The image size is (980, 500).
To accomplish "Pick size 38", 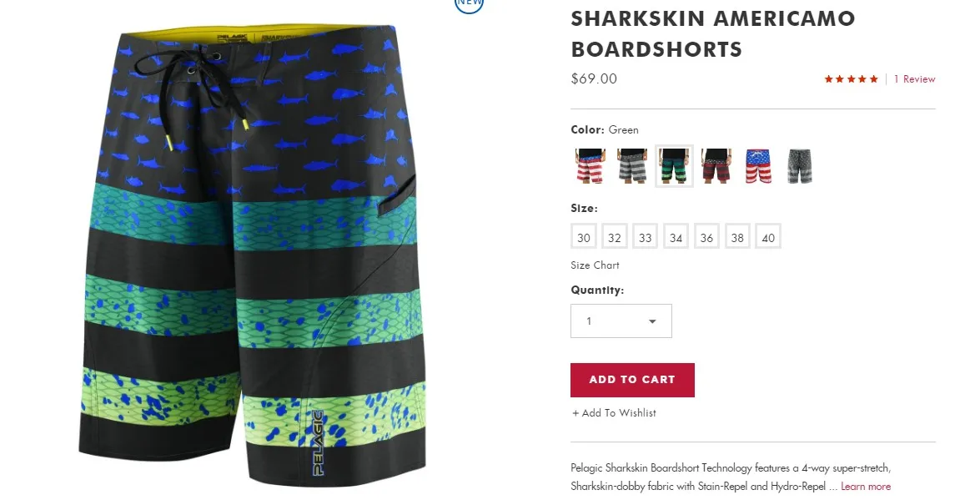I will coord(737,237).
